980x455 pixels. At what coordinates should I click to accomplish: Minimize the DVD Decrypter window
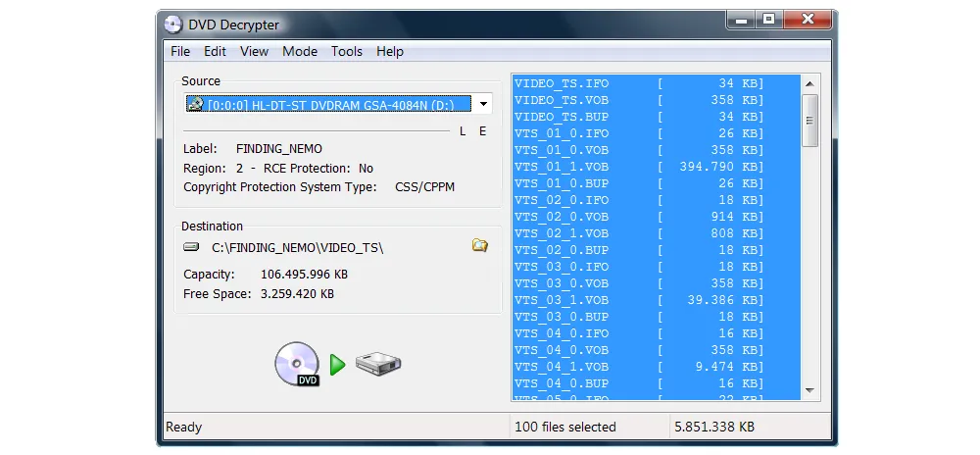[741, 20]
